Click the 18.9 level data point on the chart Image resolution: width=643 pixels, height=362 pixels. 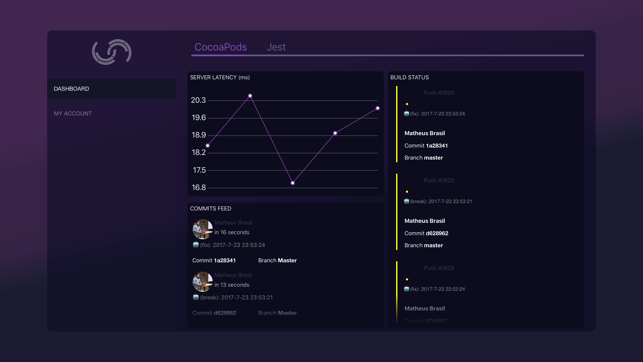point(335,133)
